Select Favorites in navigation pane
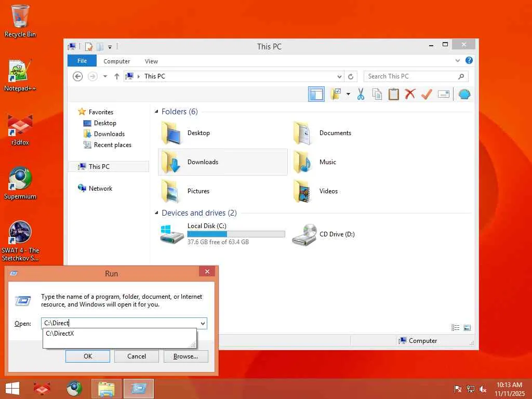This screenshot has width=532, height=399. pyautogui.click(x=101, y=112)
